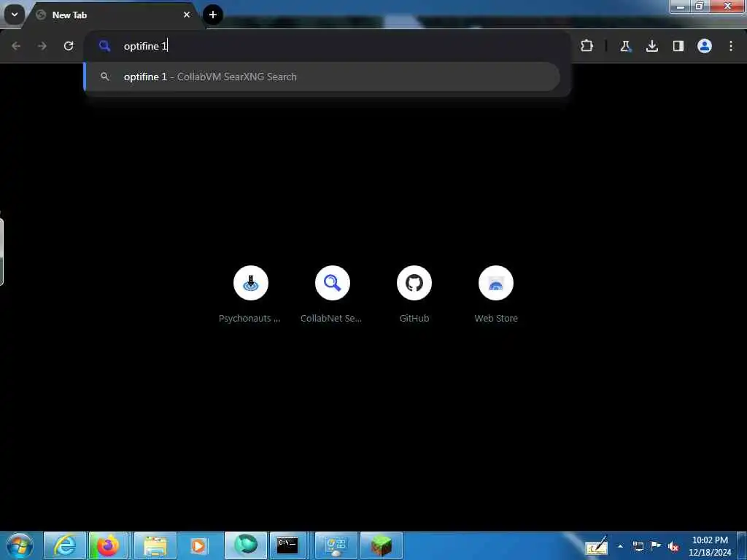Open a new tab with plus button
747x560 pixels.
pyautogui.click(x=213, y=15)
